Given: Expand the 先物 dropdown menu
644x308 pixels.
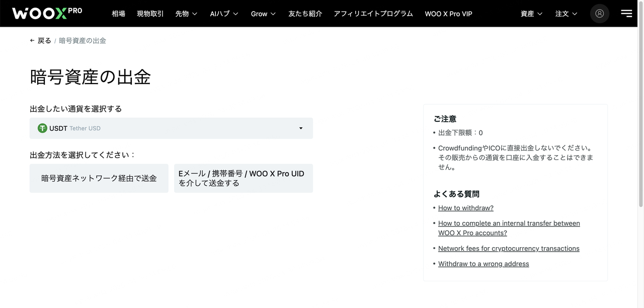Looking at the screenshot, I should pos(186,14).
